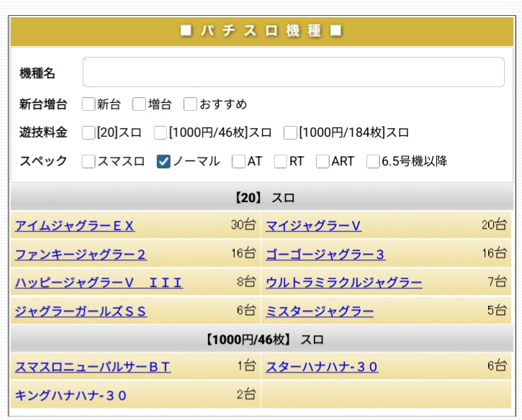
Task: Open the マイジャグラーV link
Action: [x=314, y=226]
